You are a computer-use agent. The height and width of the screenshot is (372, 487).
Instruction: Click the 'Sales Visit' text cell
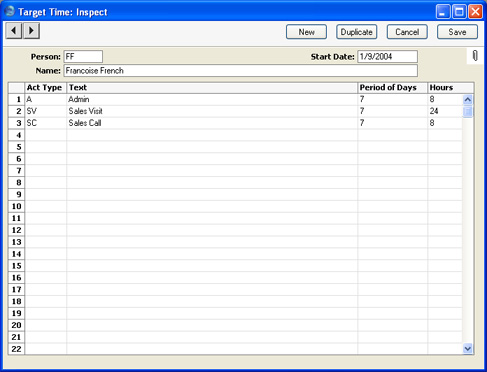[x=212, y=111]
